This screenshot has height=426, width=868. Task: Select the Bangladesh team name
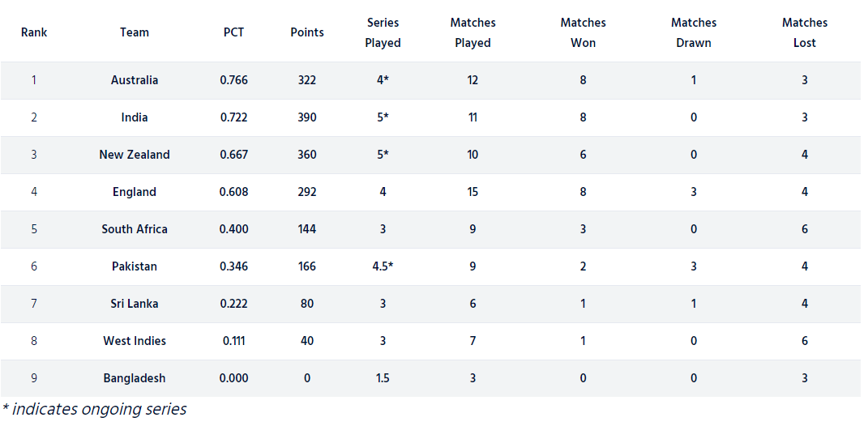135,378
